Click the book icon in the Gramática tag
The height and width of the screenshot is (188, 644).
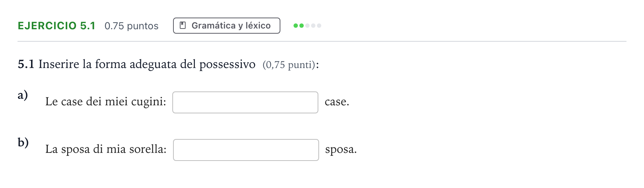(x=183, y=26)
